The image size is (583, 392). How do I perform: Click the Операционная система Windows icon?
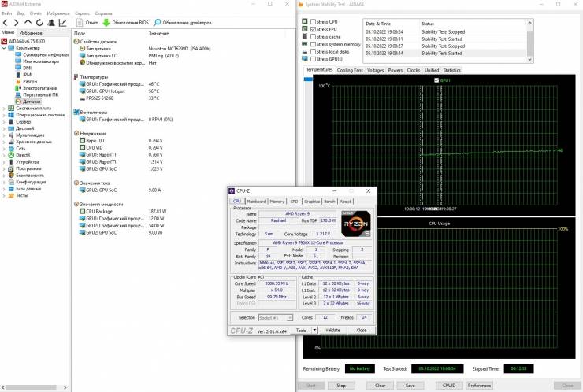pos(11,115)
